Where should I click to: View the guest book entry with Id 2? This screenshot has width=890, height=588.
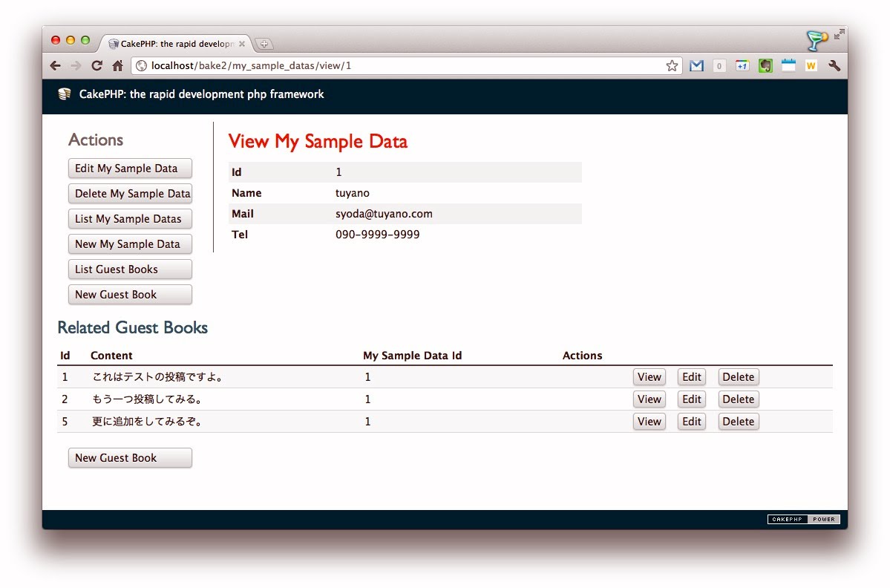649,399
